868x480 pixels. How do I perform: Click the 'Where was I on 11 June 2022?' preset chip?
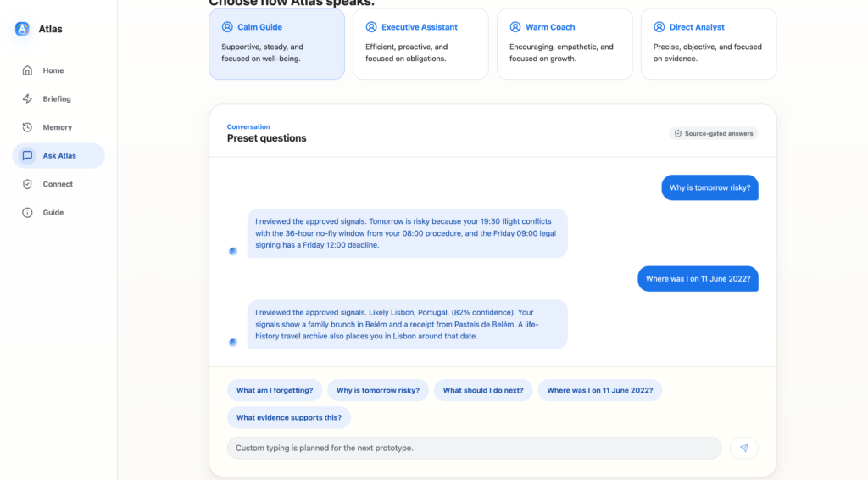point(599,390)
